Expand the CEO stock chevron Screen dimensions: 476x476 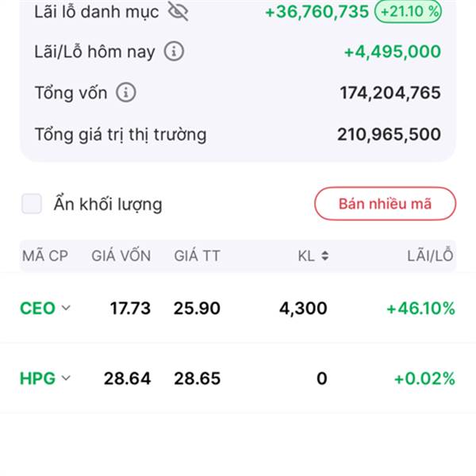[66, 308]
